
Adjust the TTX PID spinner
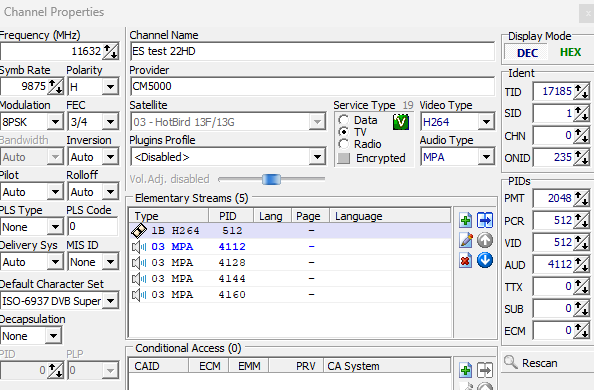pos(581,287)
